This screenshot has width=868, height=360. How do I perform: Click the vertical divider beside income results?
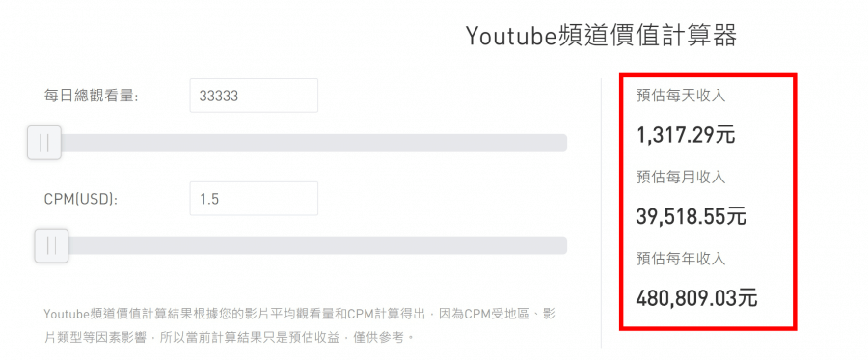click(x=601, y=213)
